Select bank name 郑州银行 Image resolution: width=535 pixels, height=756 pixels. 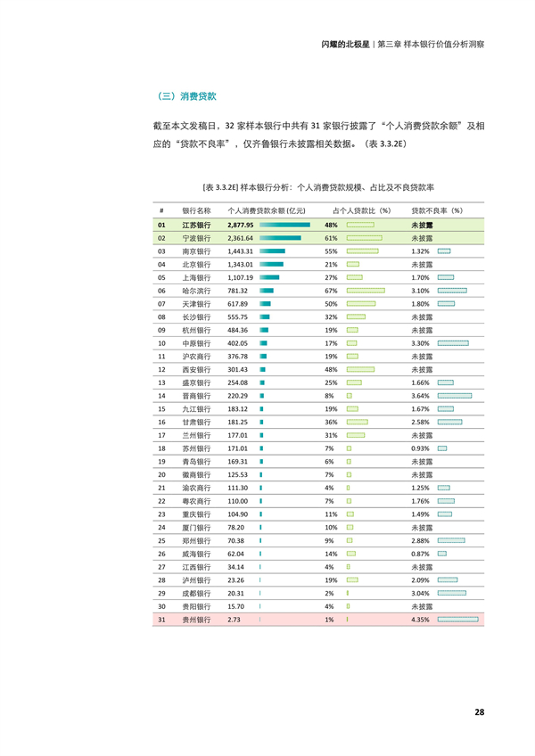[x=196, y=540]
